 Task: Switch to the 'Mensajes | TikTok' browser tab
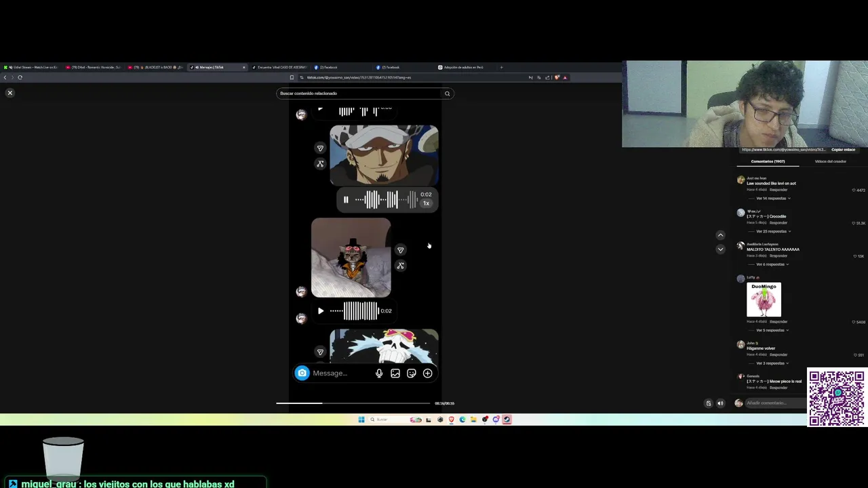click(x=216, y=68)
